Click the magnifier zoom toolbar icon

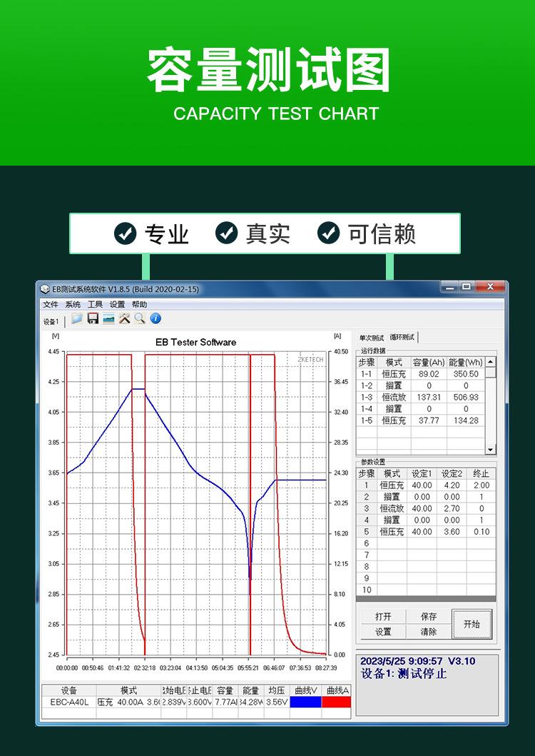(140, 318)
